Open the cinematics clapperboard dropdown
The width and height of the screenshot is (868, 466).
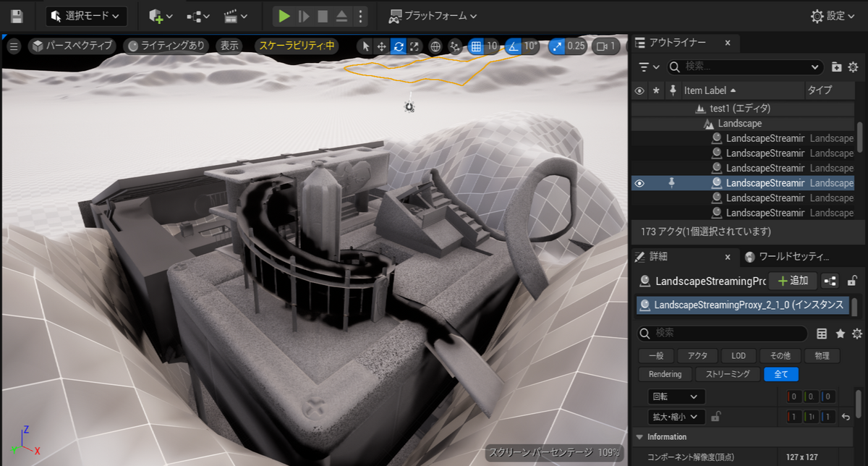pos(236,16)
